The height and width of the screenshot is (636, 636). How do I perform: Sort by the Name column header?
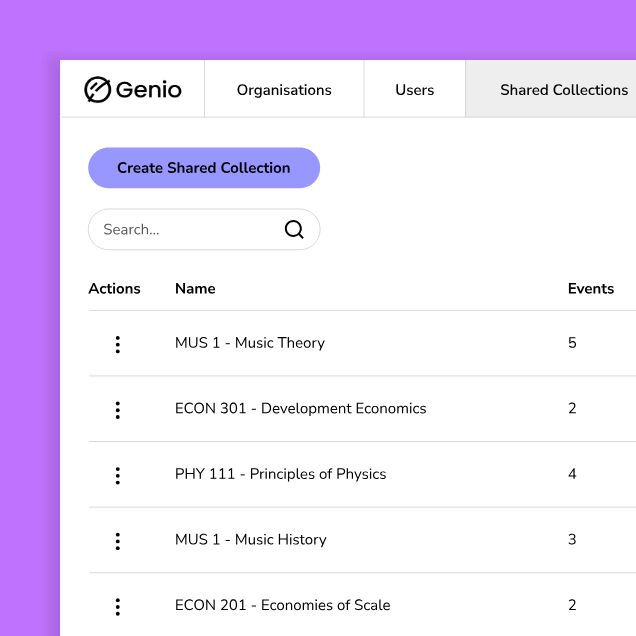click(195, 289)
